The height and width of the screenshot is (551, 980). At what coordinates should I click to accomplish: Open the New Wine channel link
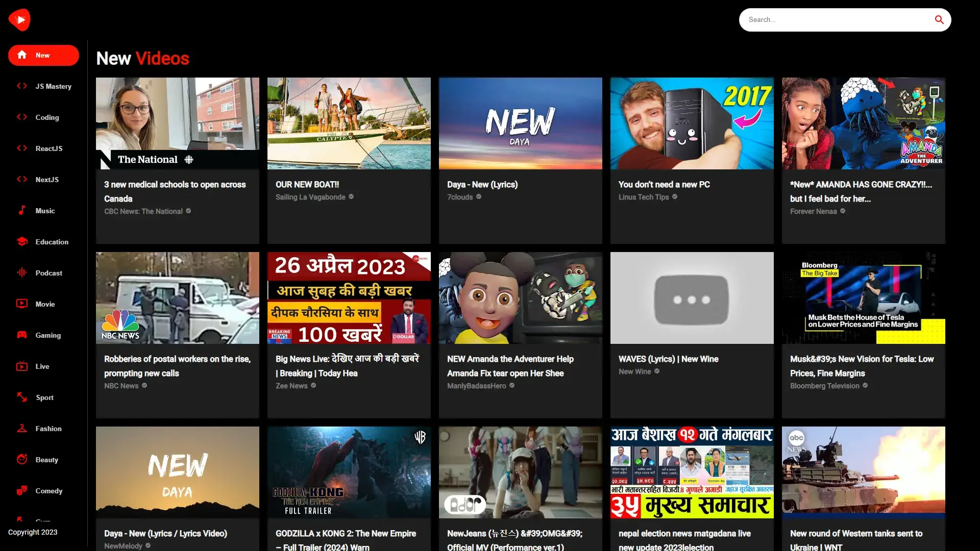(635, 371)
